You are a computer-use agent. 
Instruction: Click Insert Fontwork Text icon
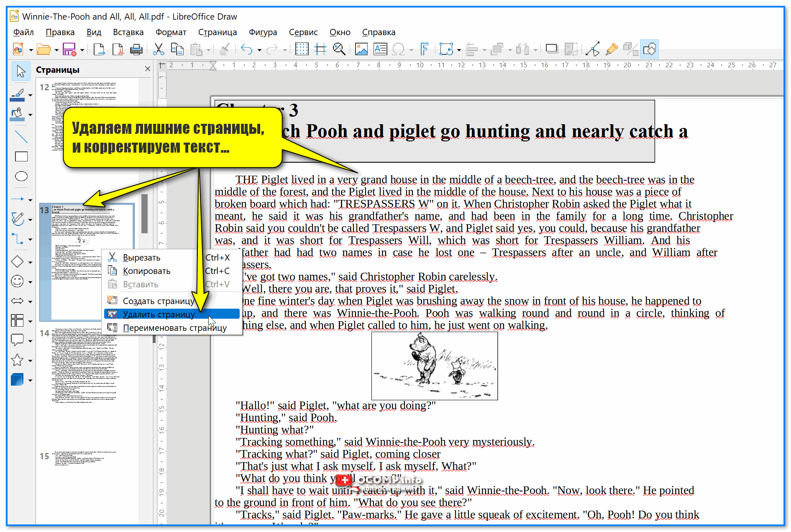[x=424, y=49]
